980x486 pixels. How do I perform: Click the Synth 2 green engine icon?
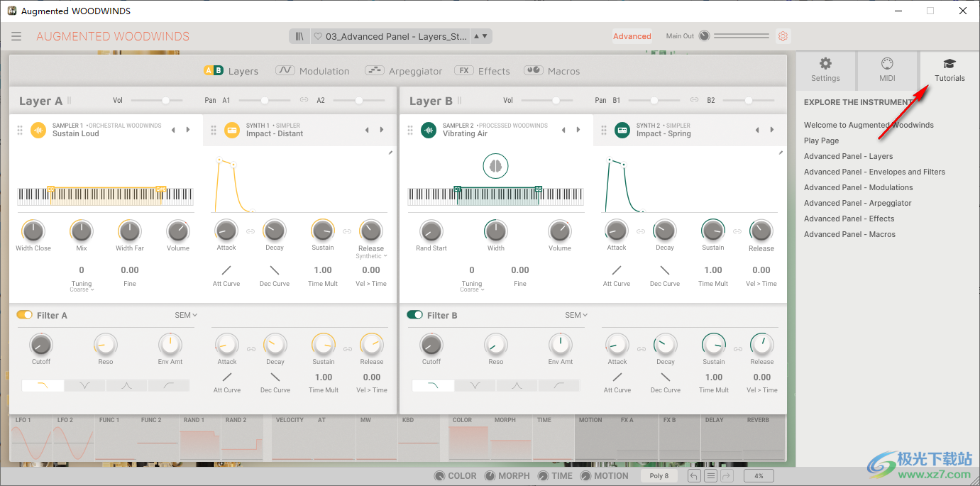tap(622, 130)
